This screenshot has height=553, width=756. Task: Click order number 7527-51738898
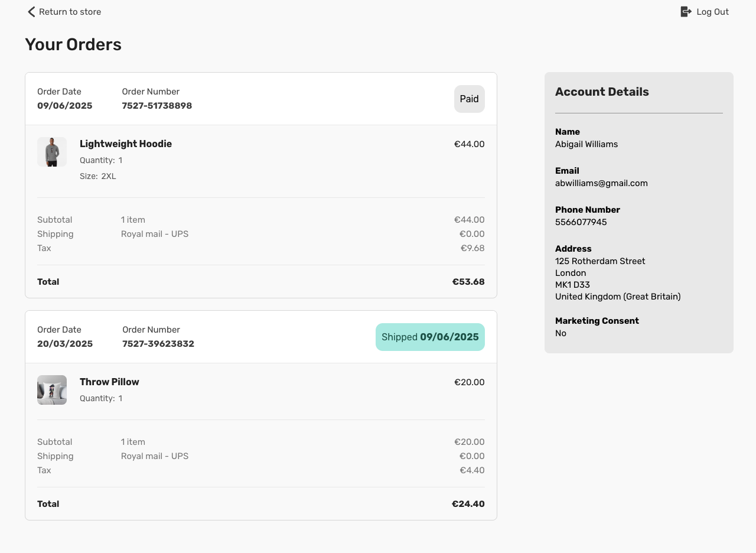(157, 106)
